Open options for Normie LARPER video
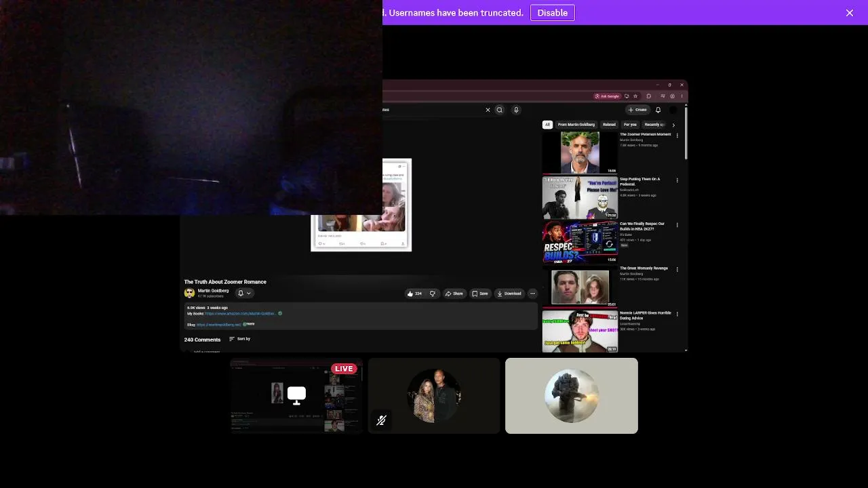 click(677, 314)
